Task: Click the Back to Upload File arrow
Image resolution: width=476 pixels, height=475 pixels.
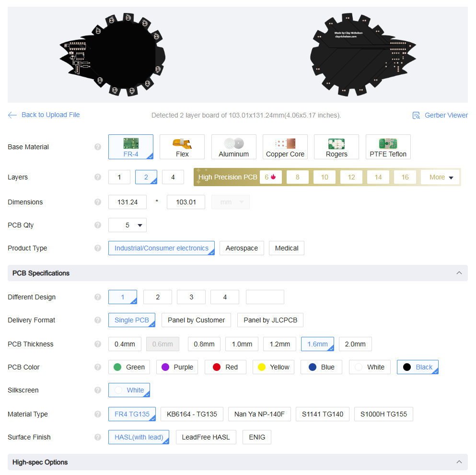Action: click(12, 115)
